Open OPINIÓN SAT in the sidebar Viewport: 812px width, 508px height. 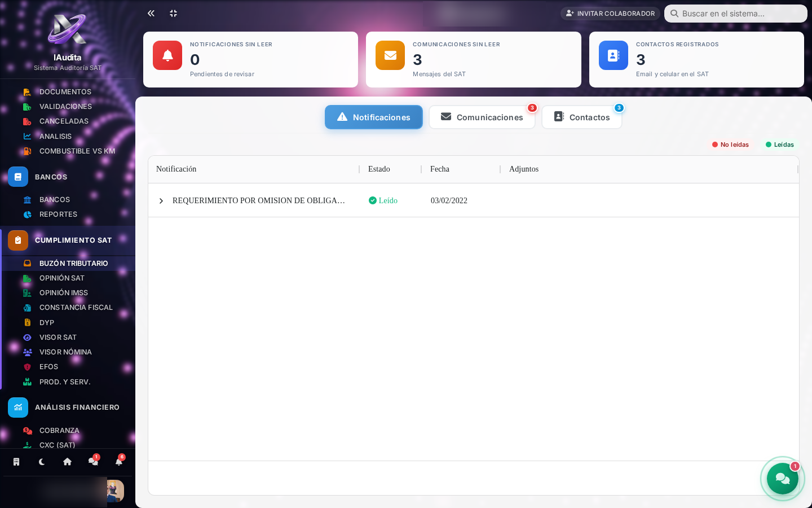click(x=62, y=278)
